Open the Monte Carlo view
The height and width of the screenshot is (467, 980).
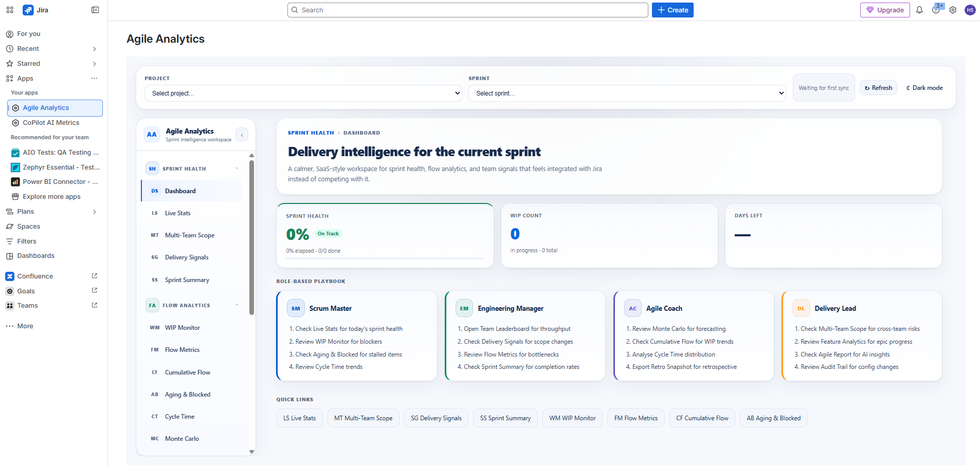tap(182, 438)
